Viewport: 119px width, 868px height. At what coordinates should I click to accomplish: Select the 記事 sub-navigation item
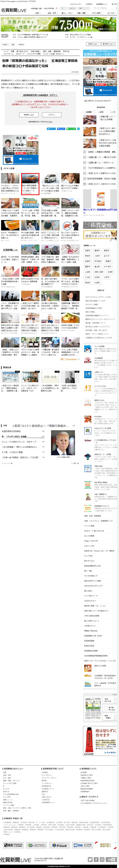tap(12, 51)
